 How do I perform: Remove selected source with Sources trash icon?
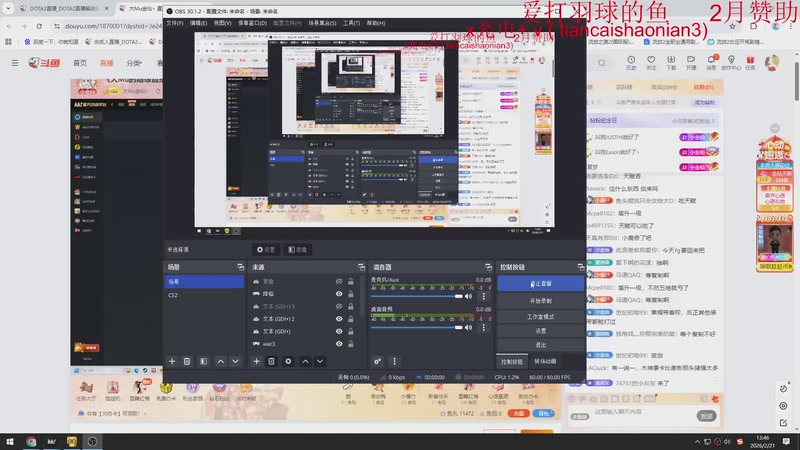click(271, 361)
